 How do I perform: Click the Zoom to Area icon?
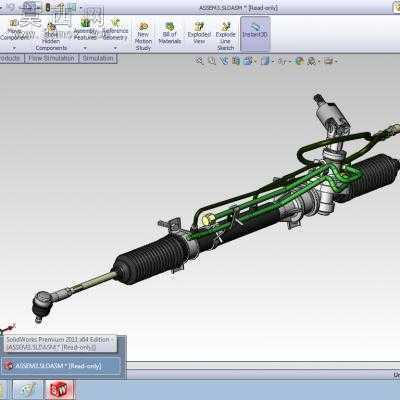click(212, 61)
